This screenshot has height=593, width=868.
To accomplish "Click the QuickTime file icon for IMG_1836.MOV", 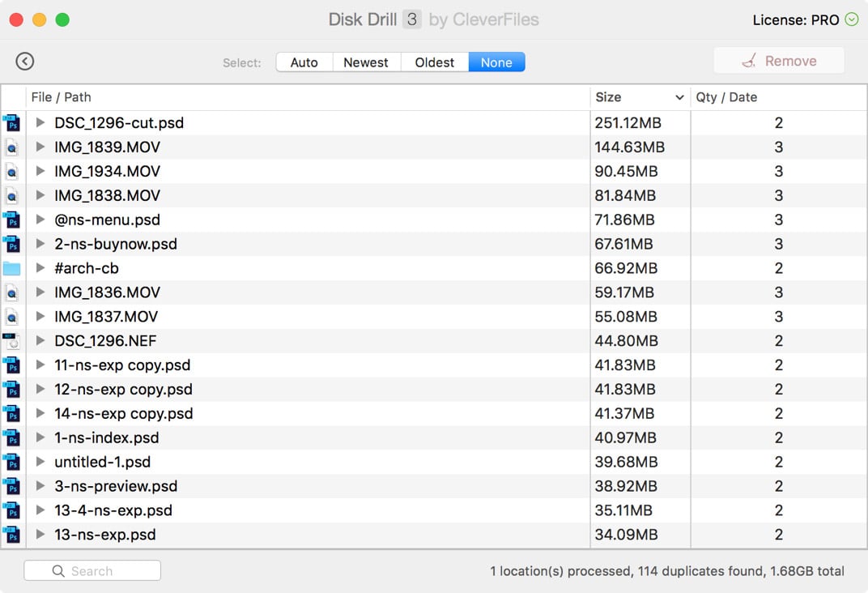I will click(x=12, y=292).
